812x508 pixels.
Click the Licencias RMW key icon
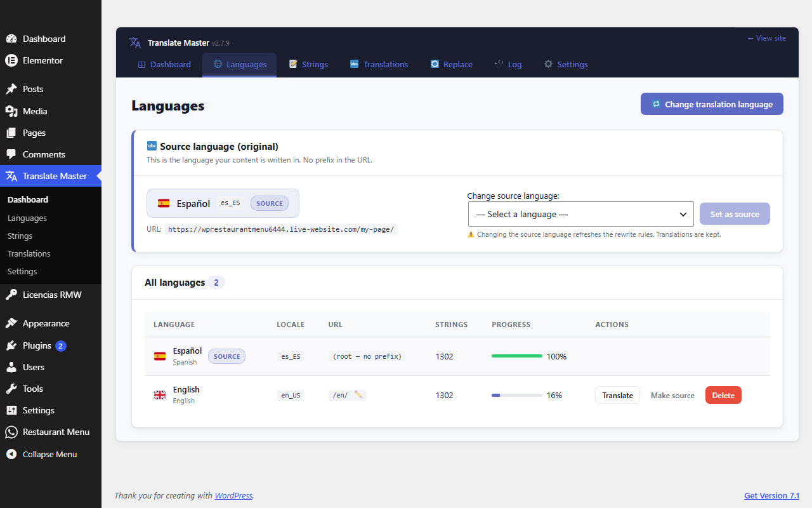(x=11, y=295)
